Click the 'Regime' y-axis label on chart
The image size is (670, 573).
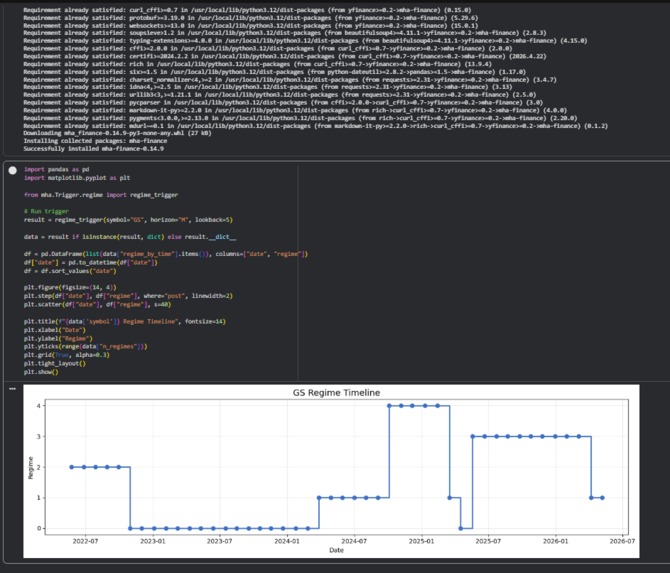coord(31,468)
